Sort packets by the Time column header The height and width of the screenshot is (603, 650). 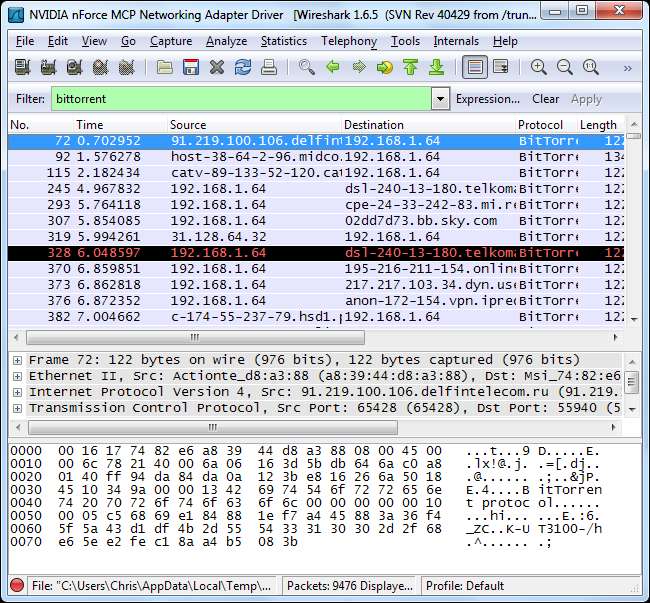[x=120, y=125]
